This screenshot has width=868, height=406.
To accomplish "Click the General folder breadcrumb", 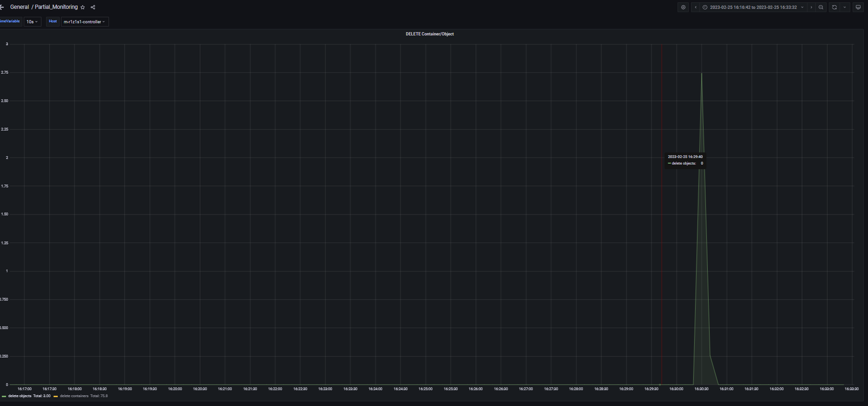I will 20,7.
